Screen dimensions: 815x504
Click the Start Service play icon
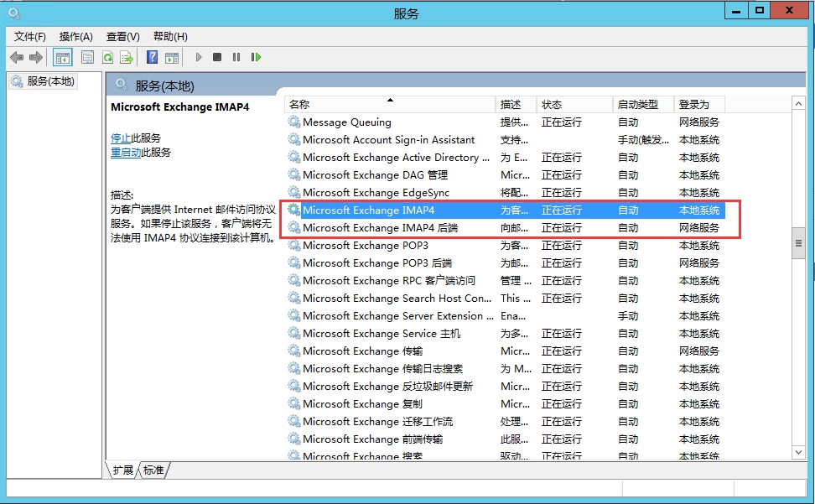coord(199,57)
